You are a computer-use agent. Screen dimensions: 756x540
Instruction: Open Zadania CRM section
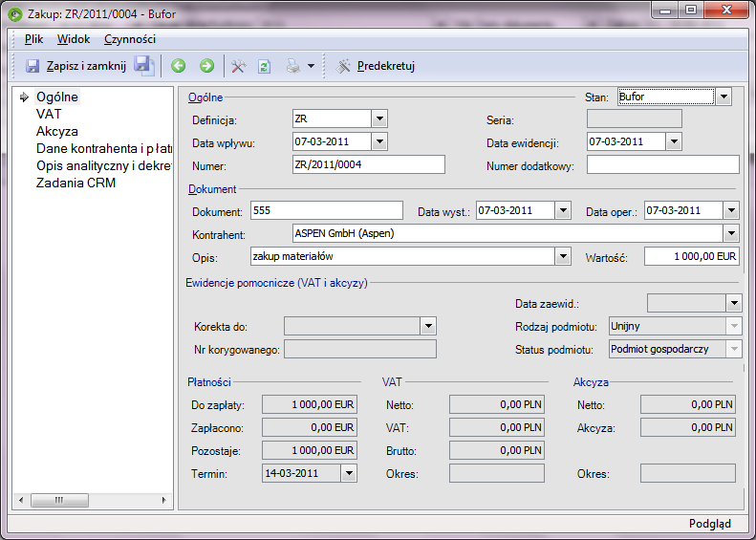click(x=76, y=183)
